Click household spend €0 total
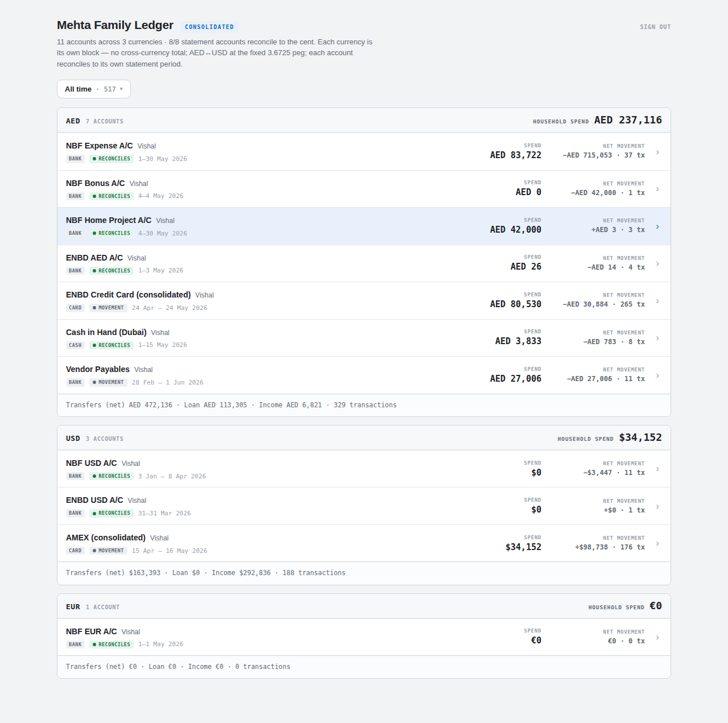The height and width of the screenshot is (723, 728). tap(656, 606)
